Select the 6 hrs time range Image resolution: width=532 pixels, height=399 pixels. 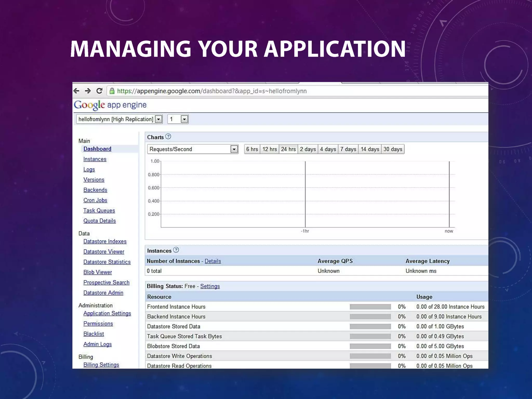[x=252, y=149]
